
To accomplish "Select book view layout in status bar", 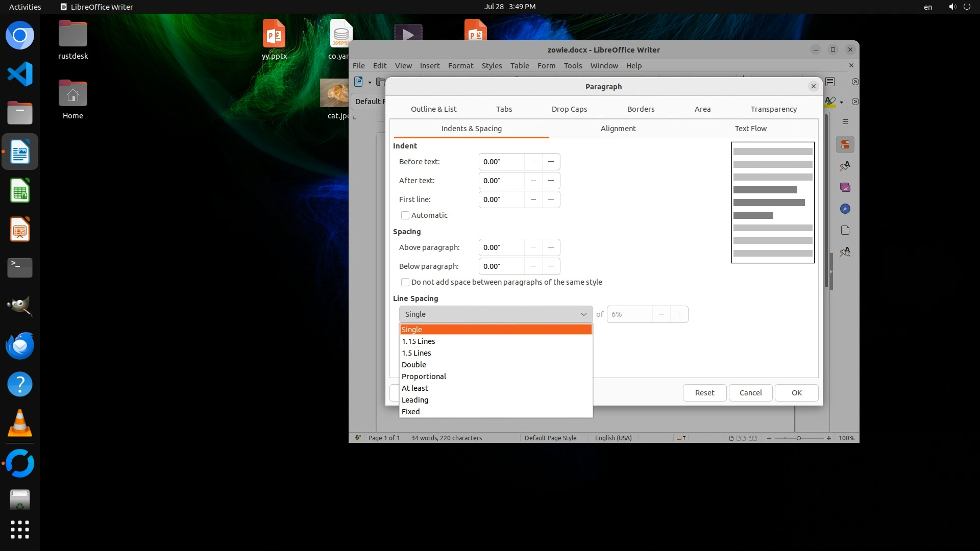I will coord(753,438).
